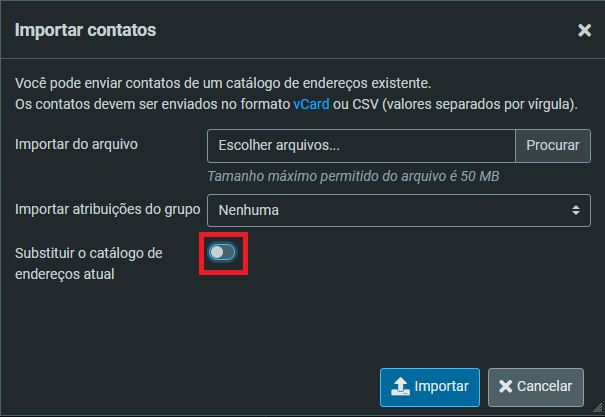
Task: Click the 50 MB maximum size hint
Action: [353, 177]
